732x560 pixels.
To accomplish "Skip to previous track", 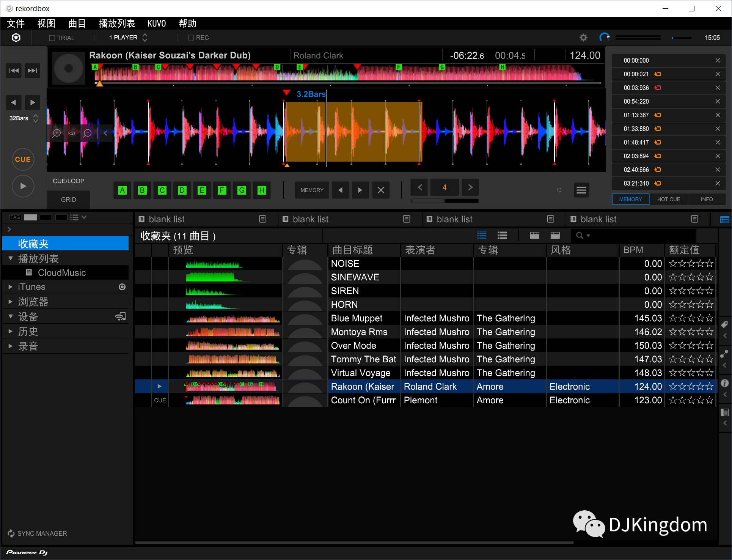I will tap(14, 71).
